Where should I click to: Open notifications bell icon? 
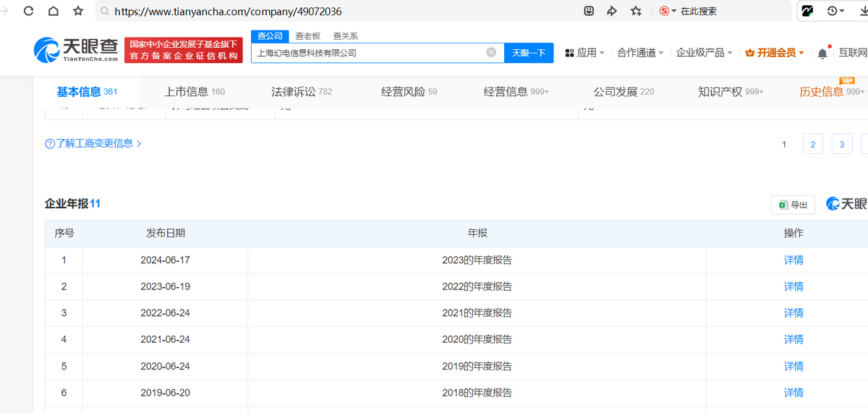(x=822, y=53)
